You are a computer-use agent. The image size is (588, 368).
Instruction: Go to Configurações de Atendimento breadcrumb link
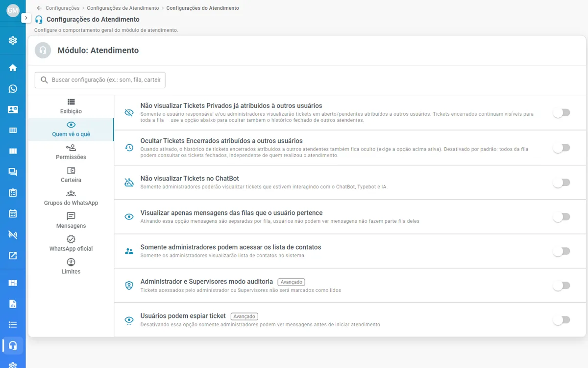pos(123,8)
